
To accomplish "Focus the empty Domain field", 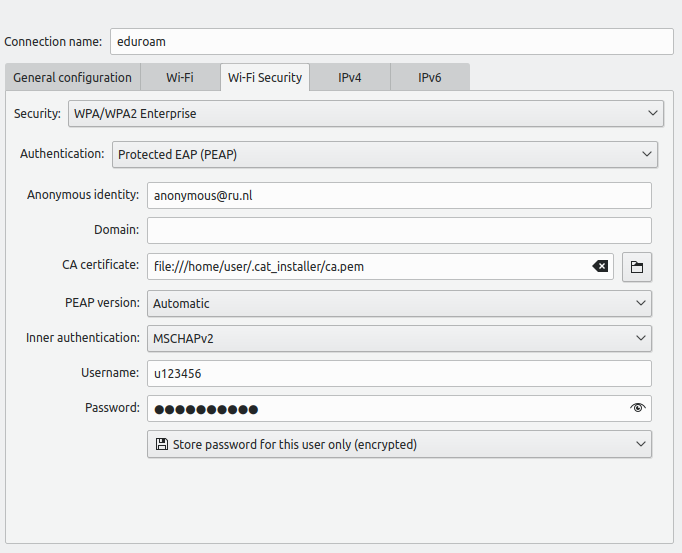I will [399, 230].
